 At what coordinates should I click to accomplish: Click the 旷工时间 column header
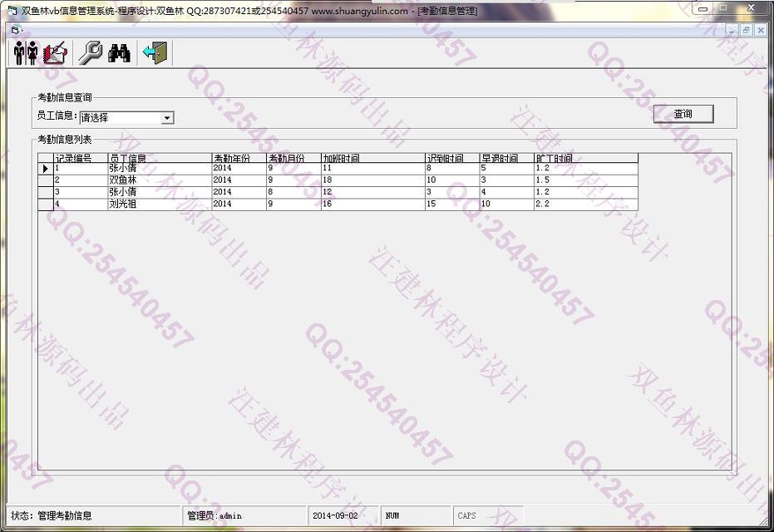click(x=586, y=158)
